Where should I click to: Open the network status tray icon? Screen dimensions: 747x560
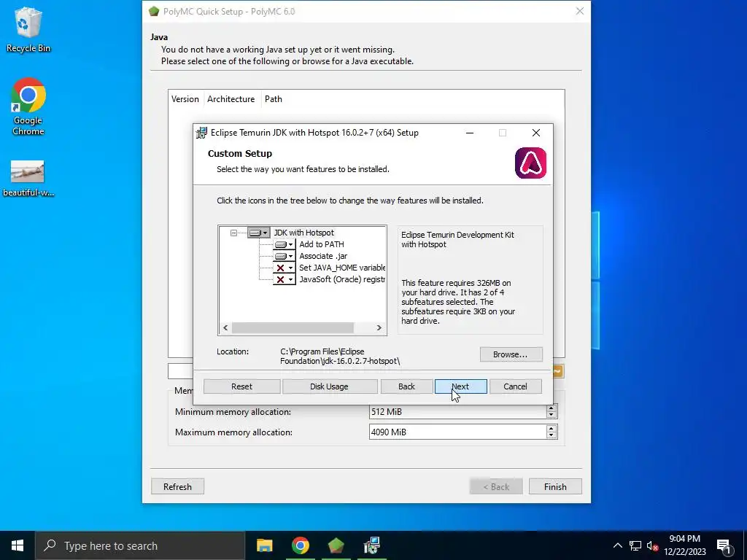click(x=635, y=545)
